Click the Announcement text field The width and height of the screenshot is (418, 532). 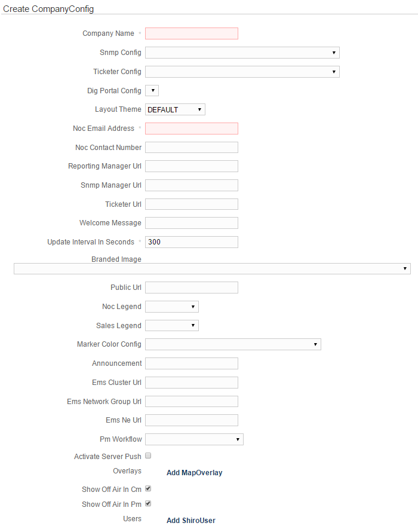coord(191,363)
